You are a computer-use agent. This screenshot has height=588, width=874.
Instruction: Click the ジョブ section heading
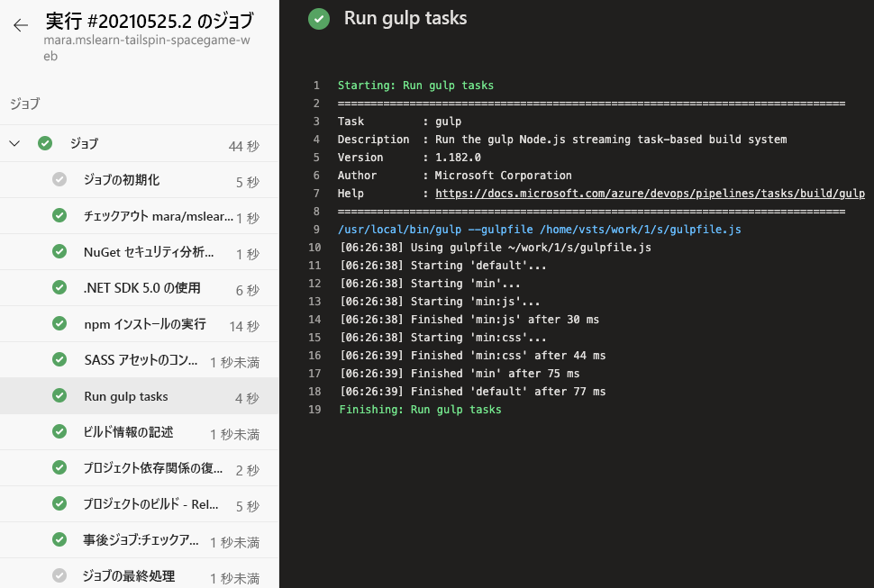tap(24, 104)
